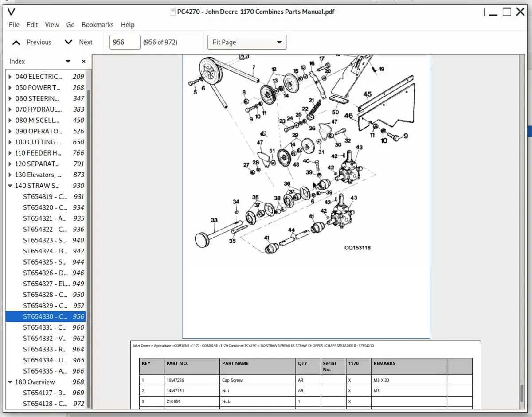Select the ST654335 index entry

click(45, 371)
